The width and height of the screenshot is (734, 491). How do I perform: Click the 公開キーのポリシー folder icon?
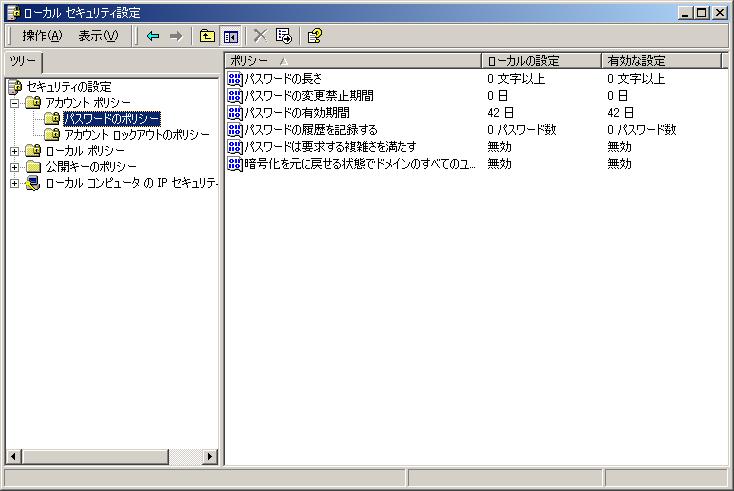pos(33,167)
